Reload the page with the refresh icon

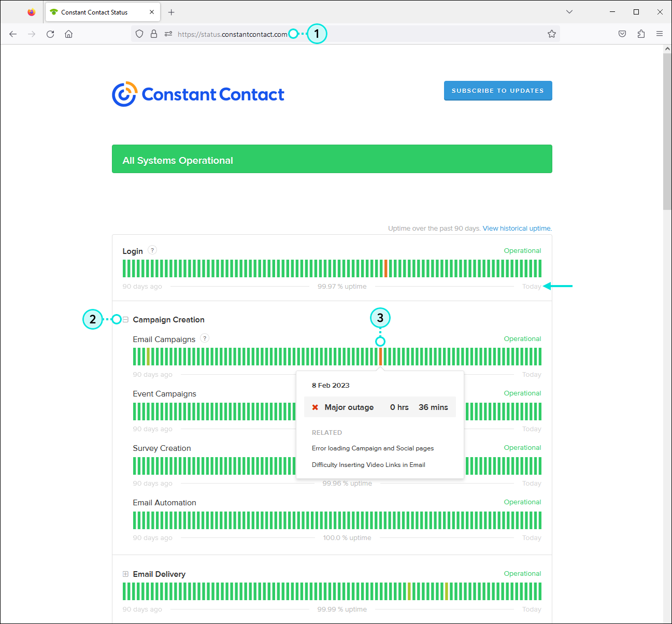pos(50,34)
